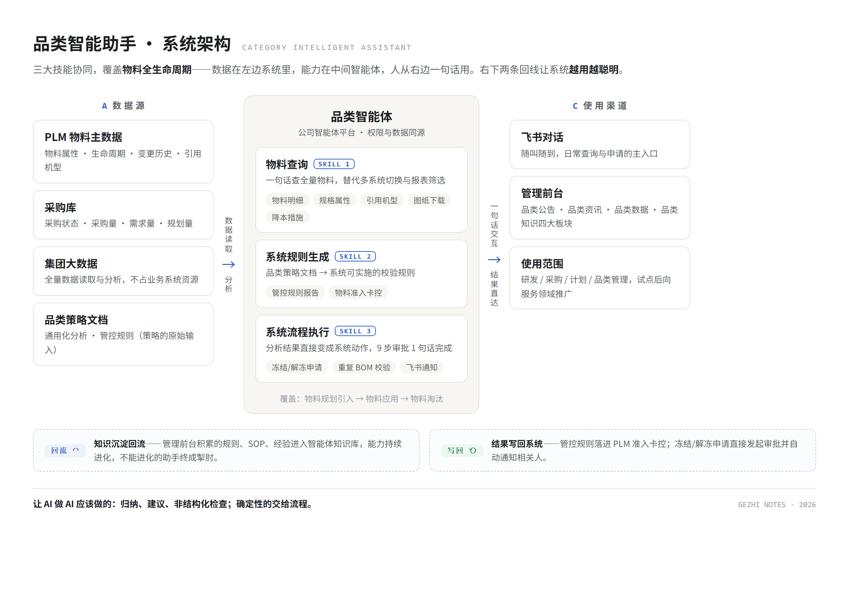Screen dimensions: 849x616
Task: Click the 系统规则生成 skill heading
Action: pos(297,257)
